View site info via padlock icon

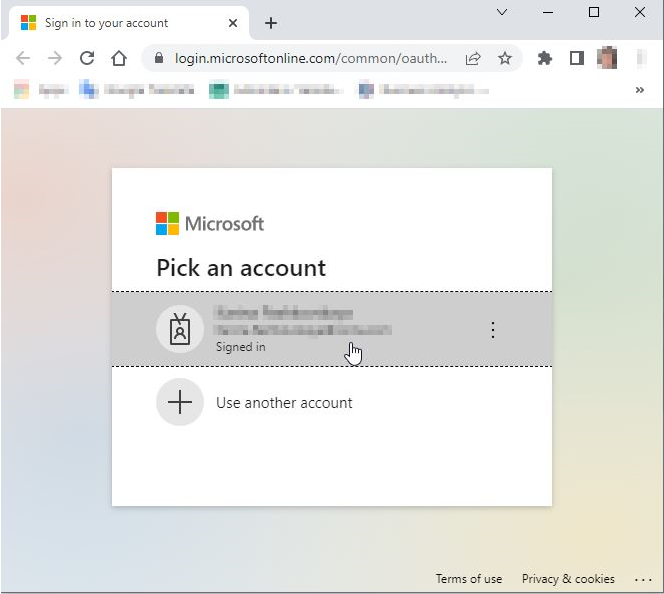159,58
